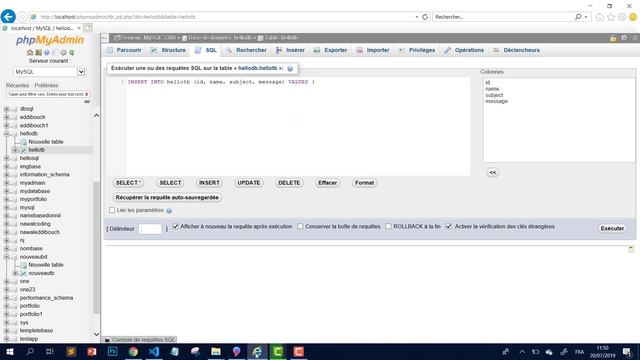Open Sublime Text from the taskbar
The image size is (640, 360).
click(71, 351)
